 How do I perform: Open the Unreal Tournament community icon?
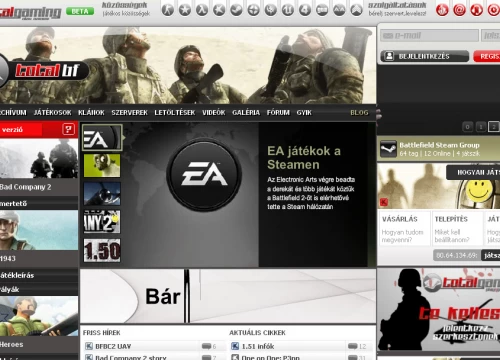[288, 10]
